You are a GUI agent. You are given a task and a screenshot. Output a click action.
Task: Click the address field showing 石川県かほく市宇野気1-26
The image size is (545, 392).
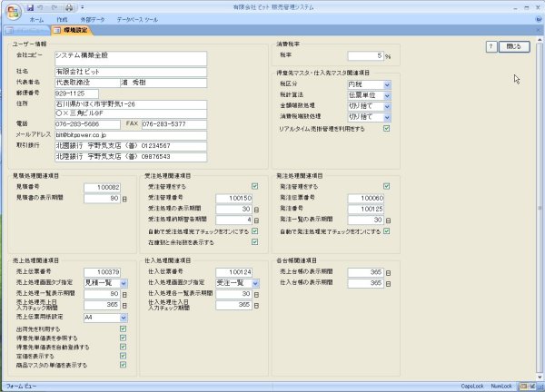tap(131, 104)
